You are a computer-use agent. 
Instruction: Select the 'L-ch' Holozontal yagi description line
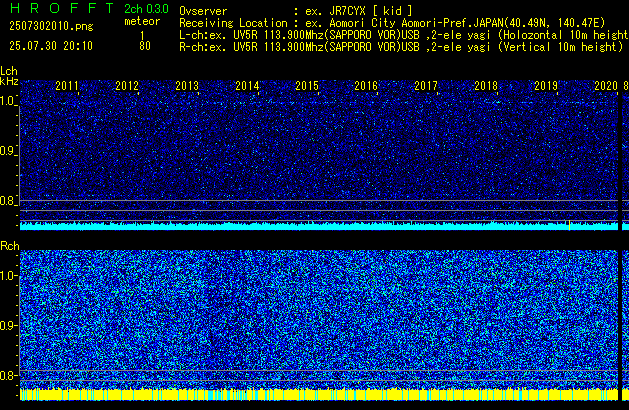point(404,35)
